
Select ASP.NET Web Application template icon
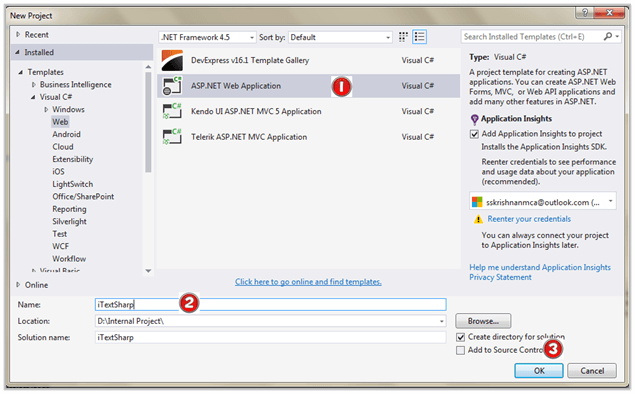click(172, 86)
